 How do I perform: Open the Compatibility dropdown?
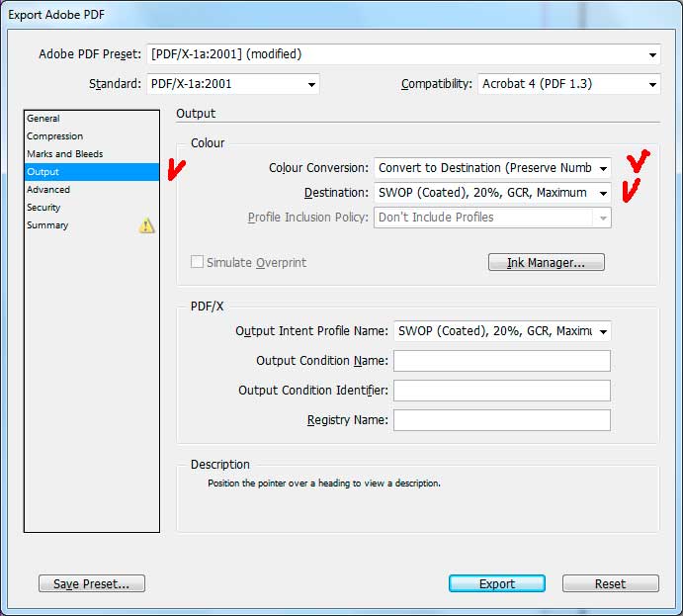click(x=569, y=84)
